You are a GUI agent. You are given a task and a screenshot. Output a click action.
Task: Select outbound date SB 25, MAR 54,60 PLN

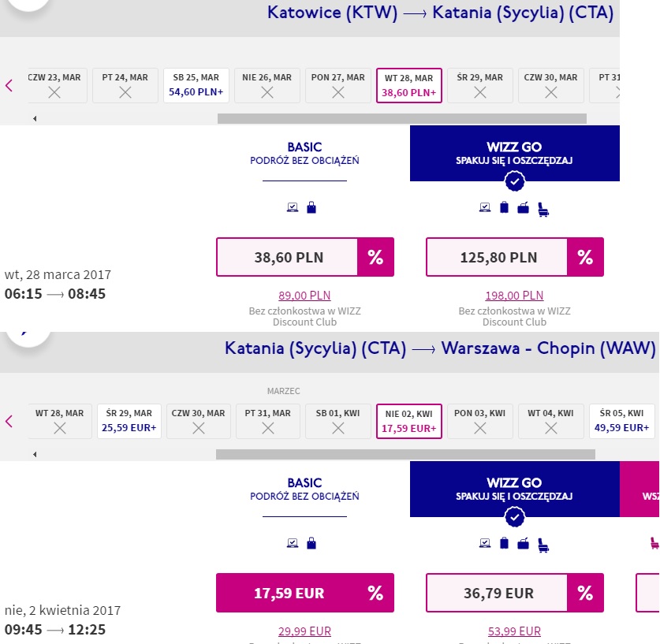click(196, 85)
